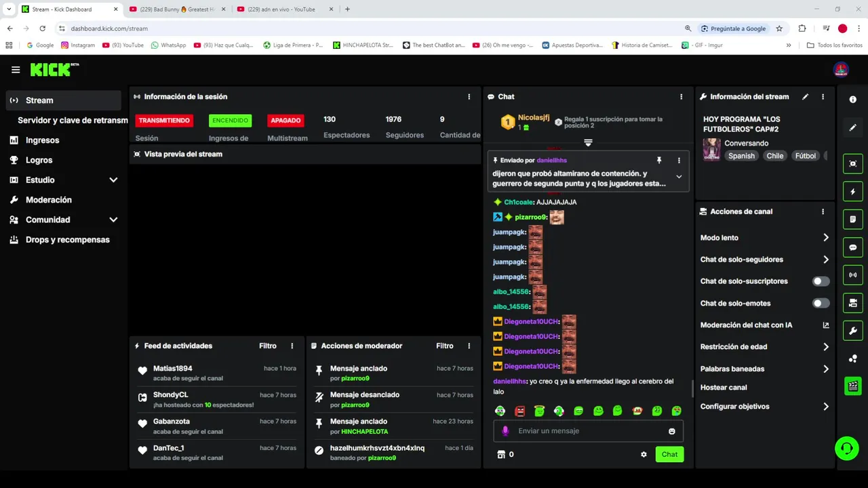
Task: Open the pinned message three-dot options
Action: tap(679, 161)
